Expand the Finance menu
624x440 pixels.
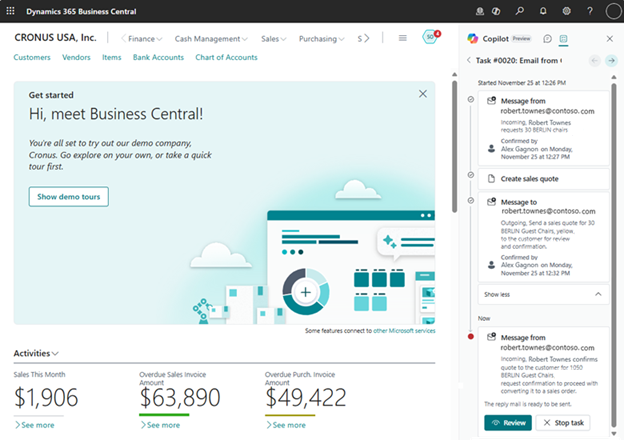143,38
